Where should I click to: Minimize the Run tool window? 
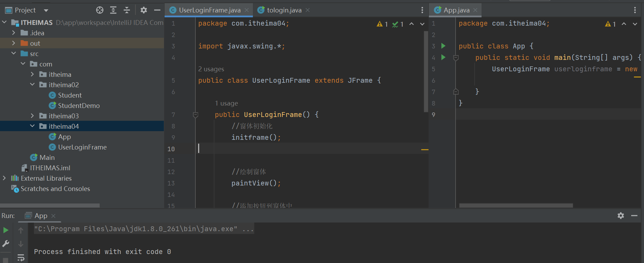tap(634, 216)
